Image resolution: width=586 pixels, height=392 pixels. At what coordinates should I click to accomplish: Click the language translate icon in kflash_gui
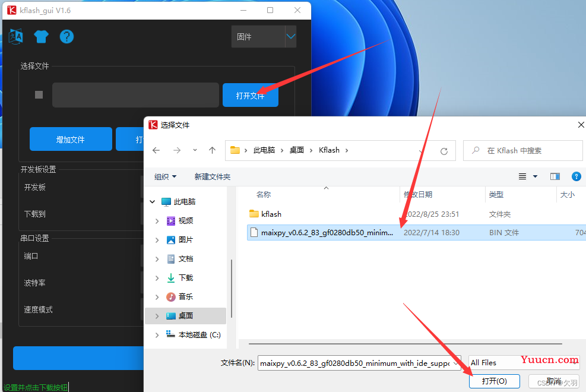(x=15, y=37)
